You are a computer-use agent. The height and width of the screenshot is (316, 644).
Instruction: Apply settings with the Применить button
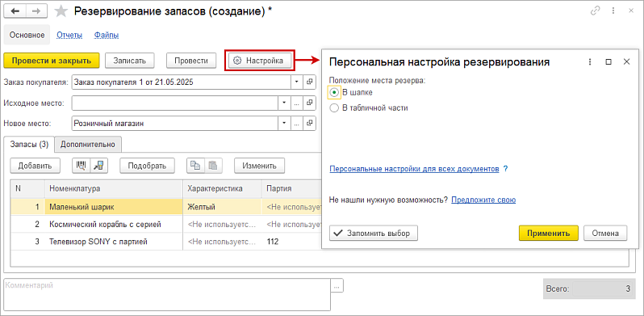pyautogui.click(x=548, y=233)
